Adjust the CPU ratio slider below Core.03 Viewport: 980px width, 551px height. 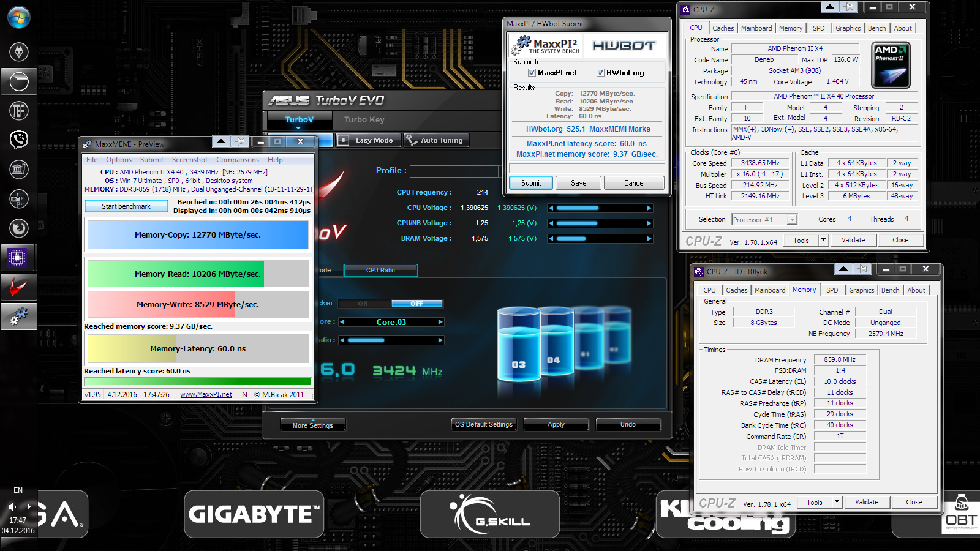click(391, 340)
